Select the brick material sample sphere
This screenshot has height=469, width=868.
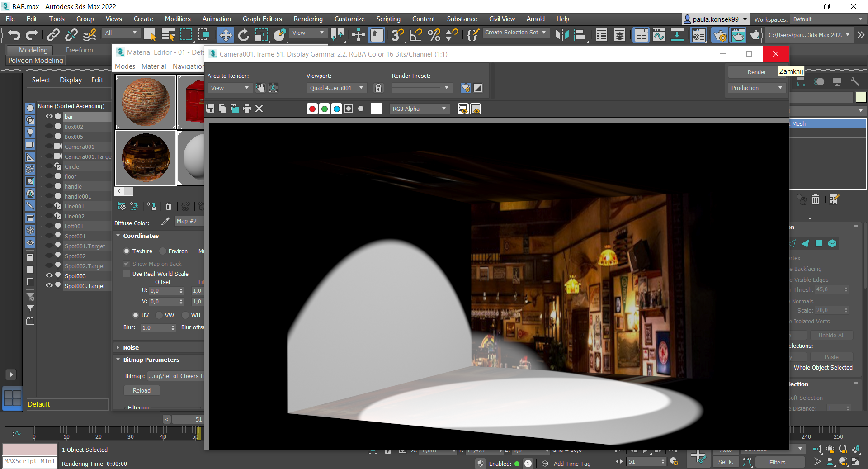pos(146,102)
